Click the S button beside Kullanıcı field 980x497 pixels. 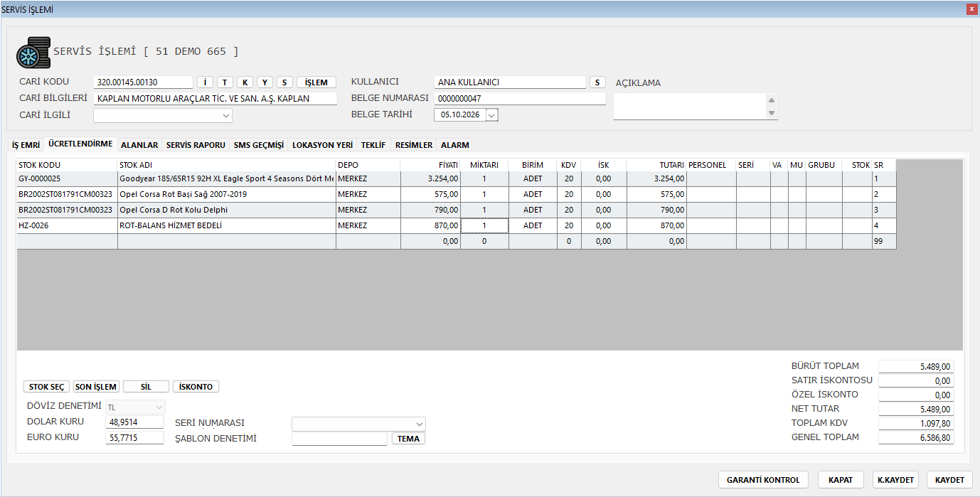(x=597, y=82)
